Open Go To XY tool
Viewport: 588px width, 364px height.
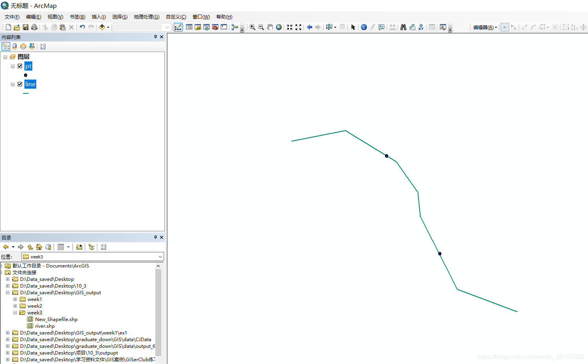tap(421, 27)
